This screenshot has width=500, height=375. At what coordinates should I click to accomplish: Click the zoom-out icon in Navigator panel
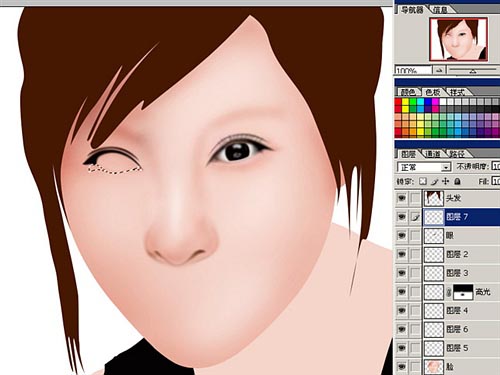click(x=439, y=70)
